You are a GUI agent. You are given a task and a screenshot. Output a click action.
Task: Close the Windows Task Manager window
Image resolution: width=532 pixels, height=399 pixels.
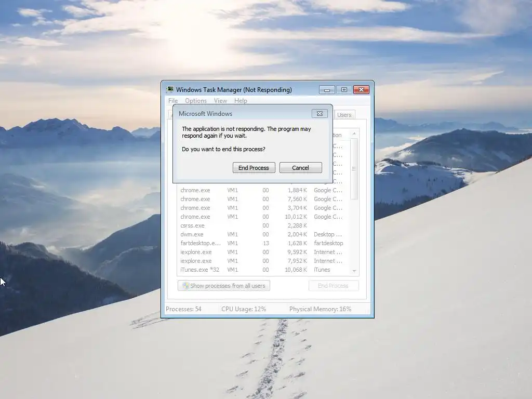pos(362,89)
